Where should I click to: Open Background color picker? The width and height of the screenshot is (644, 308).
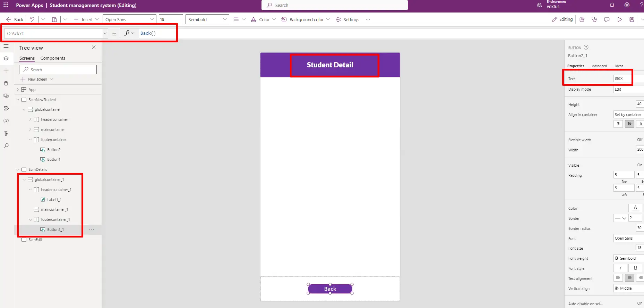click(305, 19)
